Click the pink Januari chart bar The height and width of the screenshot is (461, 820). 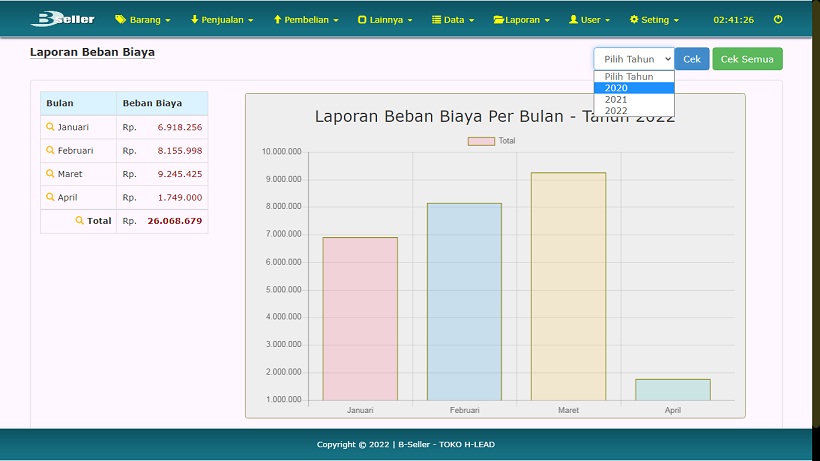360,318
